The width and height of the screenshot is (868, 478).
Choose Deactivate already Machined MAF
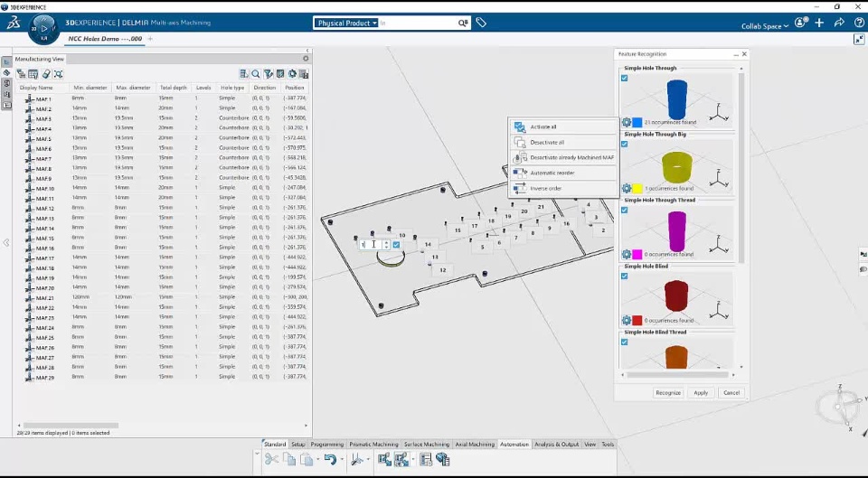(x=563, y=157)
